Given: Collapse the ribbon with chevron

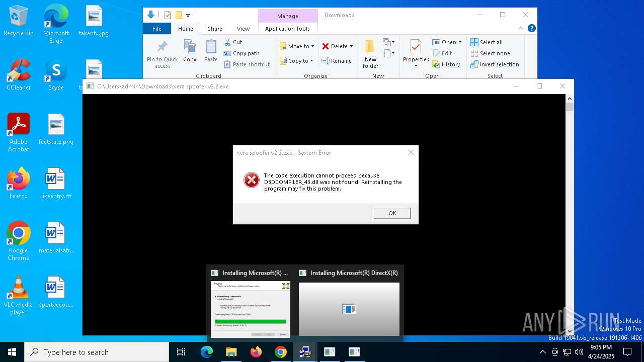Looking at the screenshot, I should click(x=521, y=29).
